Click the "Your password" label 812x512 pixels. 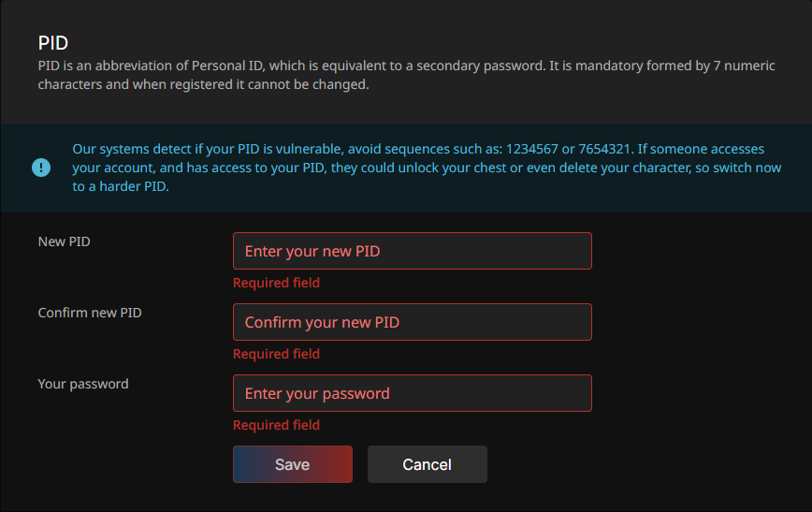point(83,384)
